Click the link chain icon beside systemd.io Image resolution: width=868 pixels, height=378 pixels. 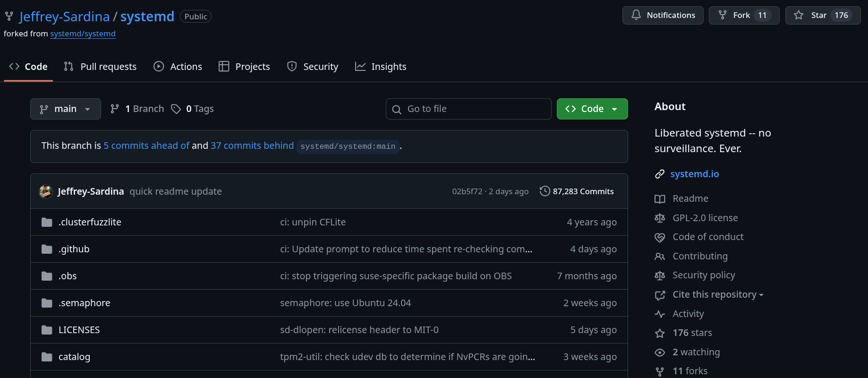(660, 174)
